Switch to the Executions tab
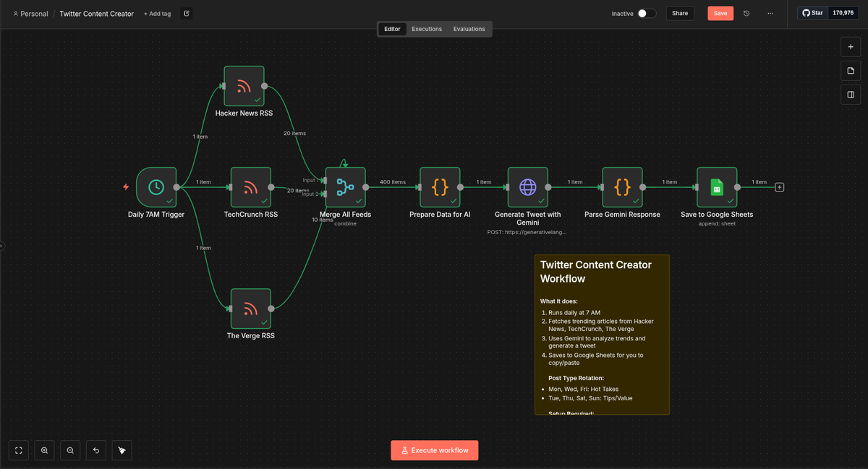 [x=427, y=29]
